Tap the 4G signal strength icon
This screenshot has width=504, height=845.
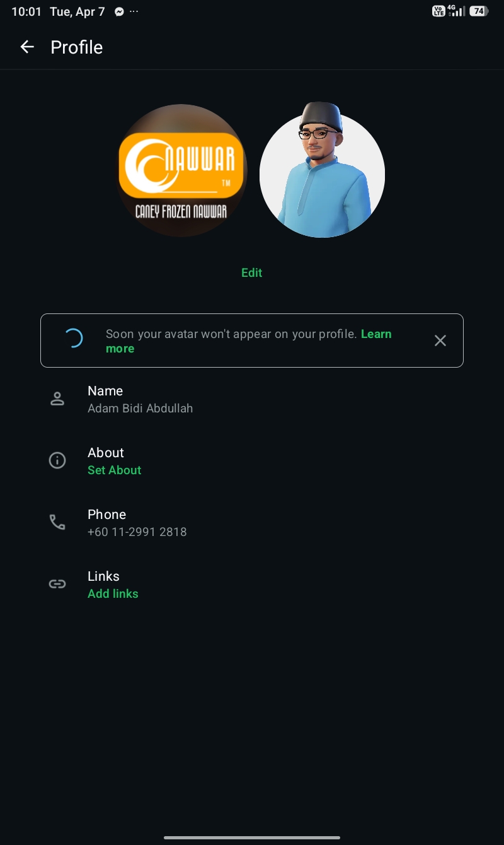[457, 11]
